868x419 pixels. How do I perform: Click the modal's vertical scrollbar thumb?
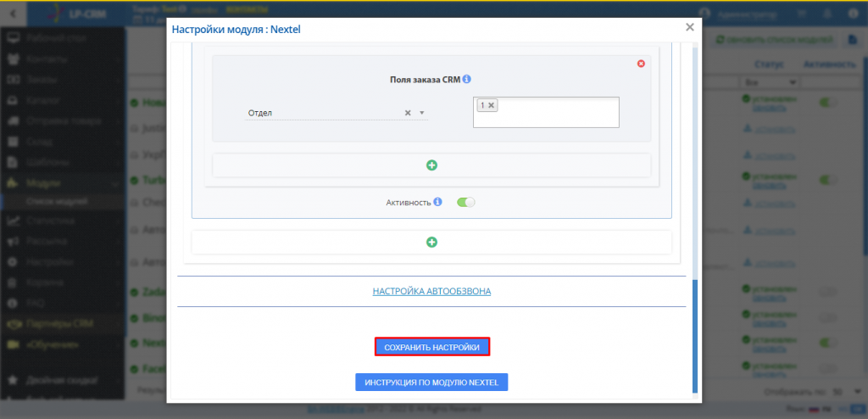(x=695, y=335)
